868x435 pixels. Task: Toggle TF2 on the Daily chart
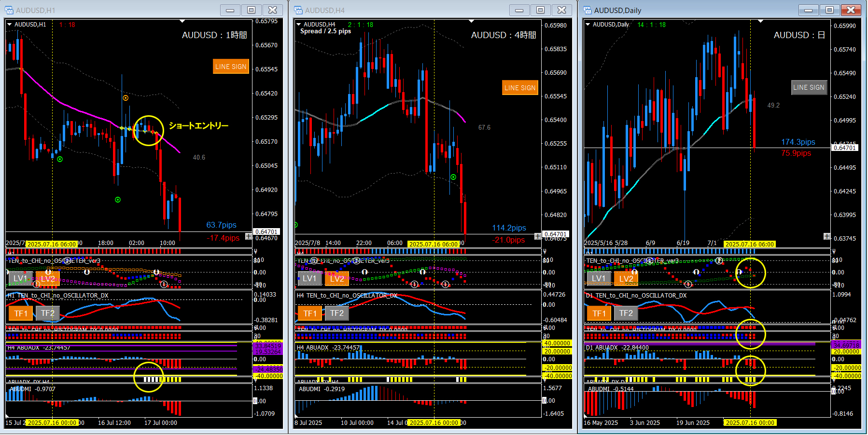(626, 313)
